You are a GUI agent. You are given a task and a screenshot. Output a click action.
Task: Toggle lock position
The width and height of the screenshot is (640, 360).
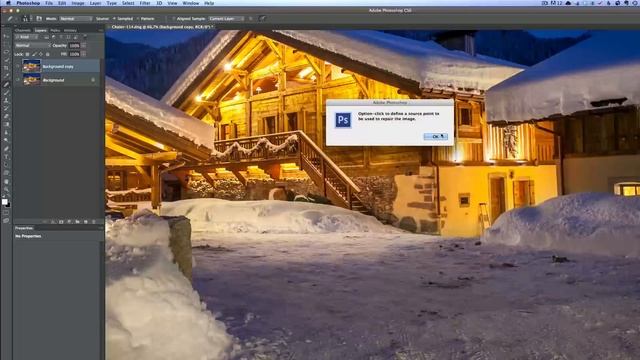(41, 54)
